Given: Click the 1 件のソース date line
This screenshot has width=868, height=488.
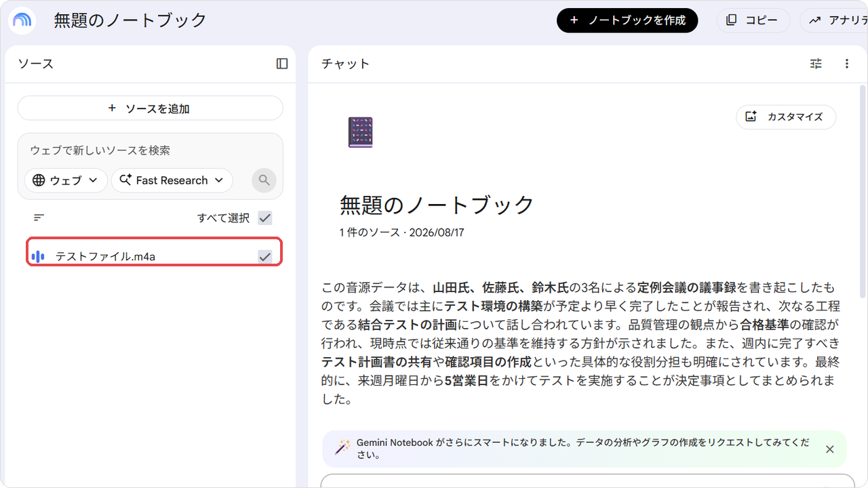Looking at the screenshot, I should click(402, 232).
